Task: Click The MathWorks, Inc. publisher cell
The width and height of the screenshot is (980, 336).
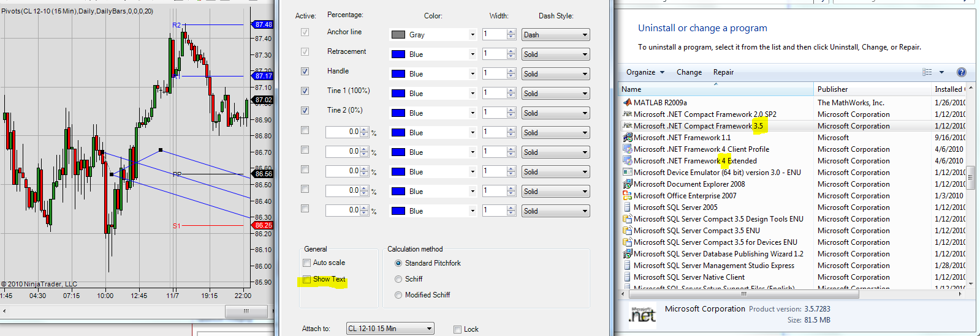Action: (851, 103)
